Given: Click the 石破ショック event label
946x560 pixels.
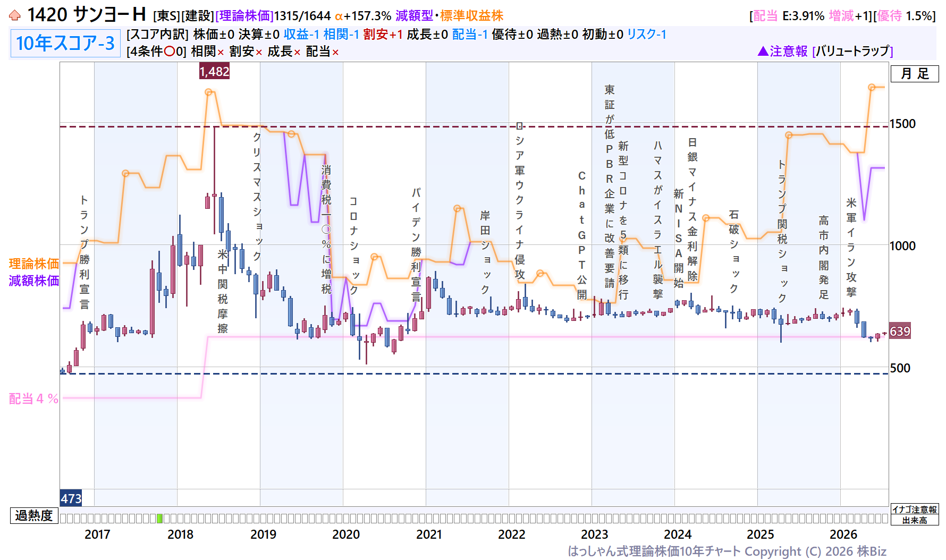Looking at the screenshot, I should pyautogui.click(x=734, y=252).
